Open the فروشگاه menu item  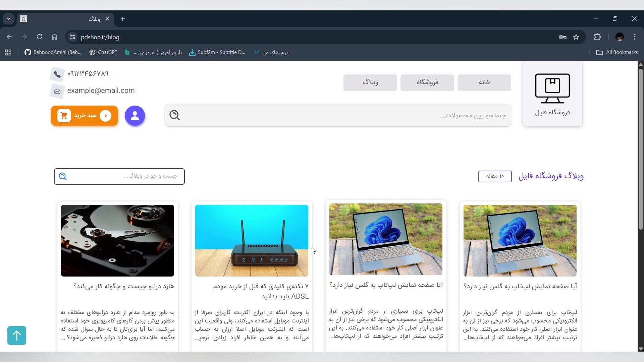click(x=427, y=82)
